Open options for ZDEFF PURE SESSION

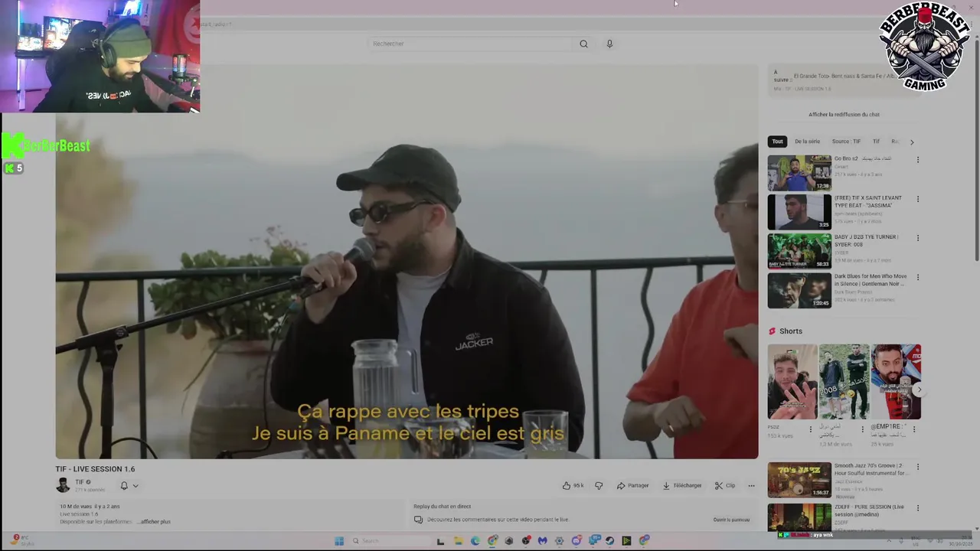pos(917,507)
